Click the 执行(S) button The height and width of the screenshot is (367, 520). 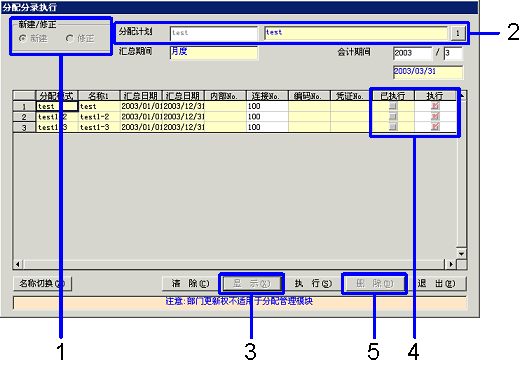(x=313, y=284)
